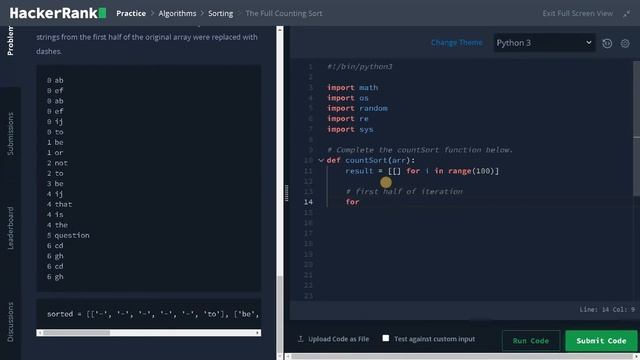640x360 pixels.
Task: Open the code history clock icon
Action: pyautogui.click(x=607, y=43)
